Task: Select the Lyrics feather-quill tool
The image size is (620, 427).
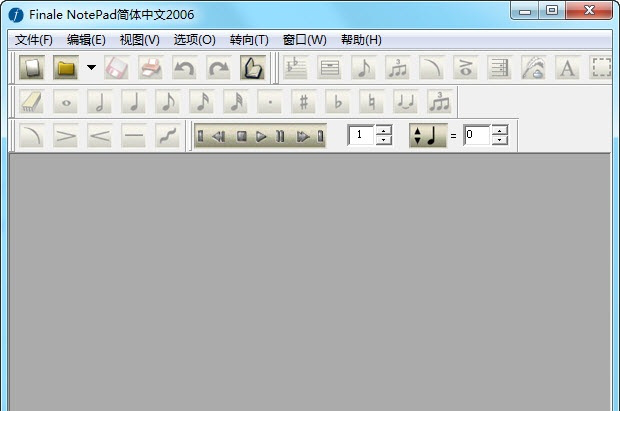Action: tap(534, 68)
